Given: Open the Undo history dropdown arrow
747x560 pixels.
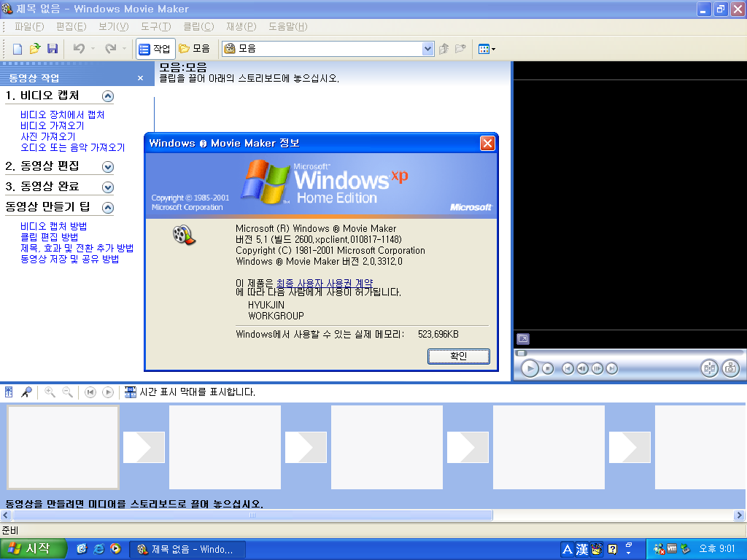Looking at the screenshot, I should 93,49.
